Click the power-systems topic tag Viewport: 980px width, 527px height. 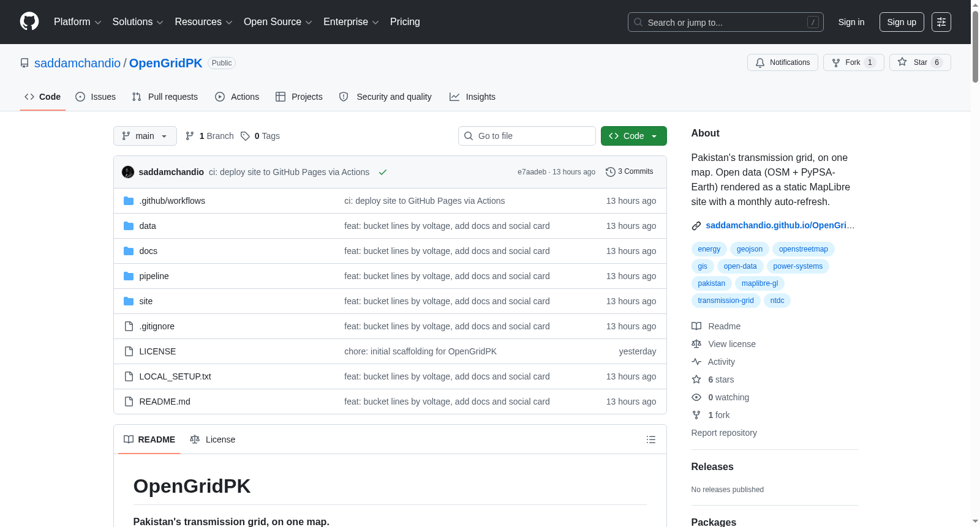coord(798,266)
